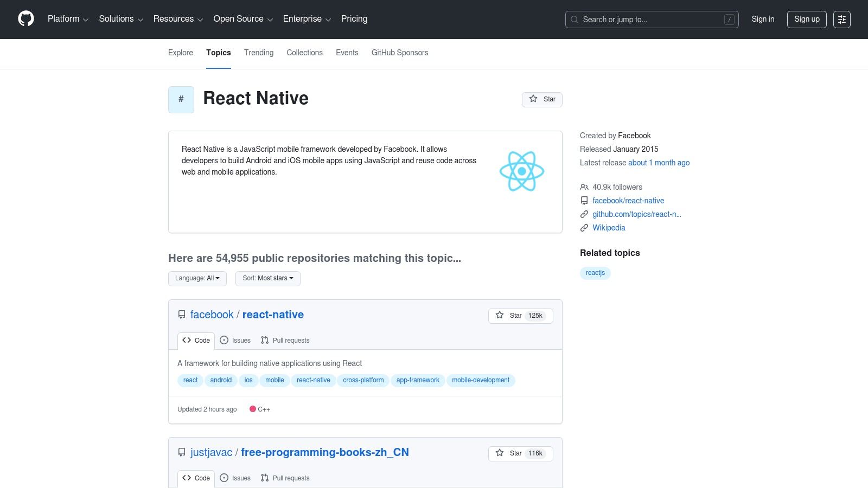Click the Sign up button
Screen dimensions: 868x488
pyautogui.click(x=807, y=19)
